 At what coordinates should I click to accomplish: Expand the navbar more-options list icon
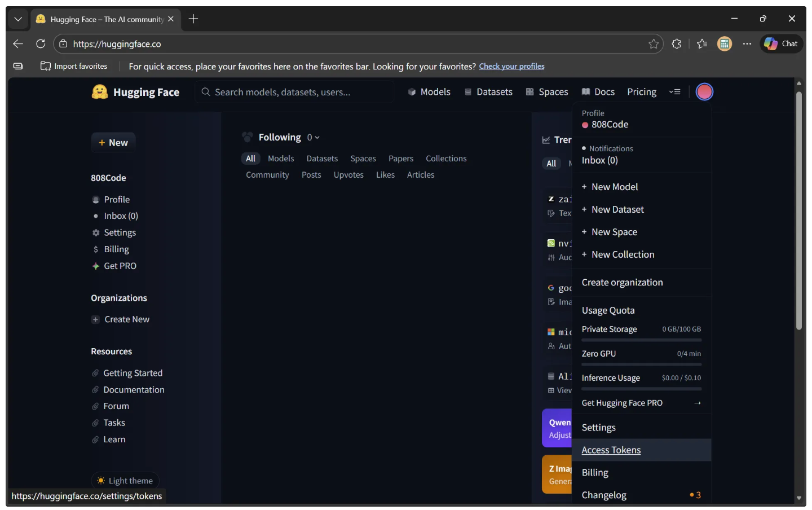tap(674, 92)
